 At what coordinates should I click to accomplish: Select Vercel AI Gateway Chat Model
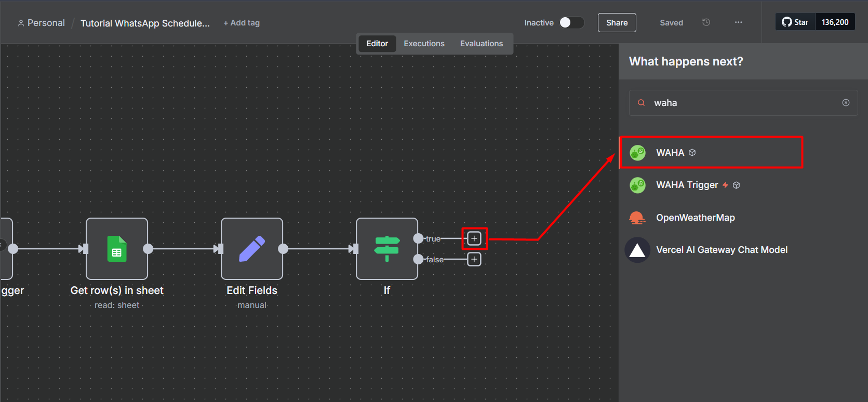coord(743,250)
